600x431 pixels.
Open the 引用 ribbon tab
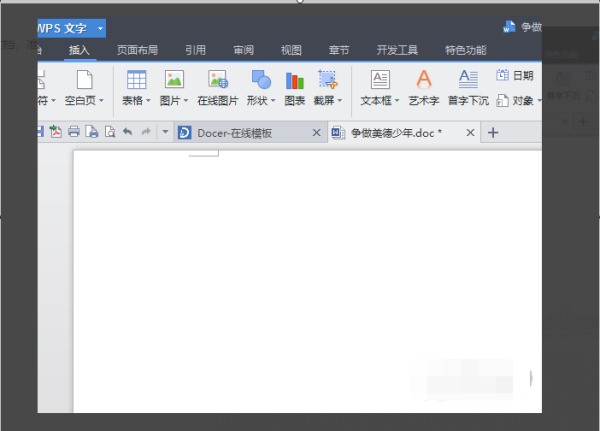pos(196,50)
